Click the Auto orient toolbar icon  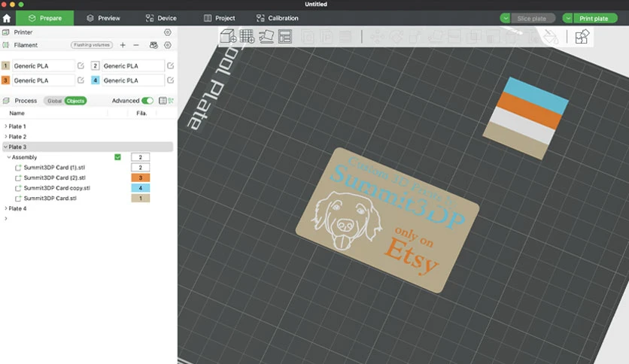pyautogui.click(x=266, y=37)
